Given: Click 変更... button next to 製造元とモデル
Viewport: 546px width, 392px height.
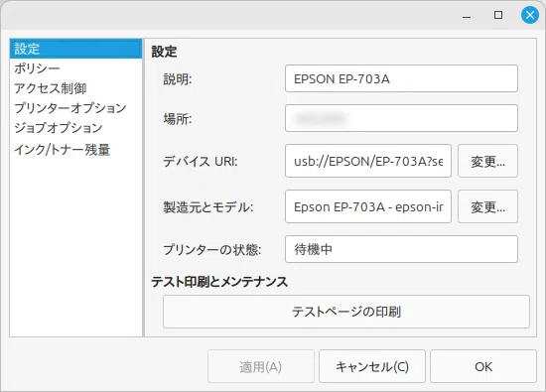Looking at the screenshot, I should [x=487, y=206].
